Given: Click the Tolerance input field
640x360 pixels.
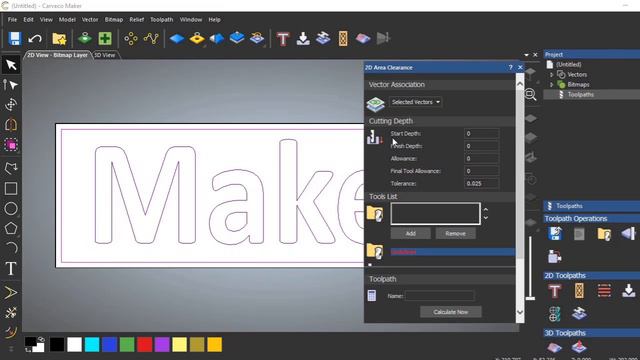Looking at the screenshot, I should pyautogui.click(x=482, y=184).
